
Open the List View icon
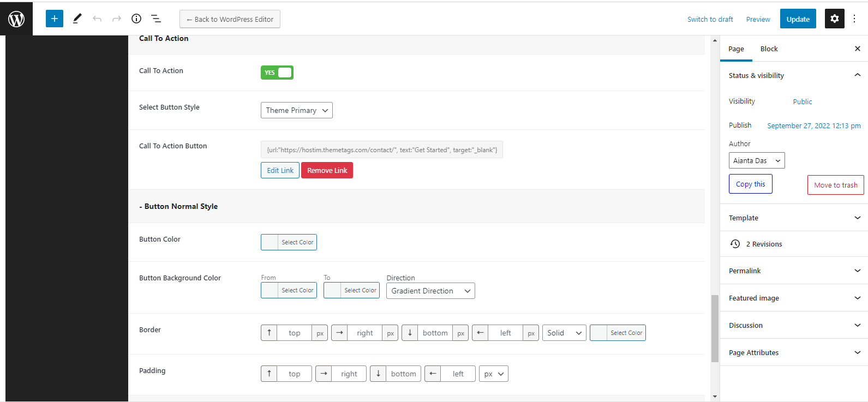tap(156, 19)
